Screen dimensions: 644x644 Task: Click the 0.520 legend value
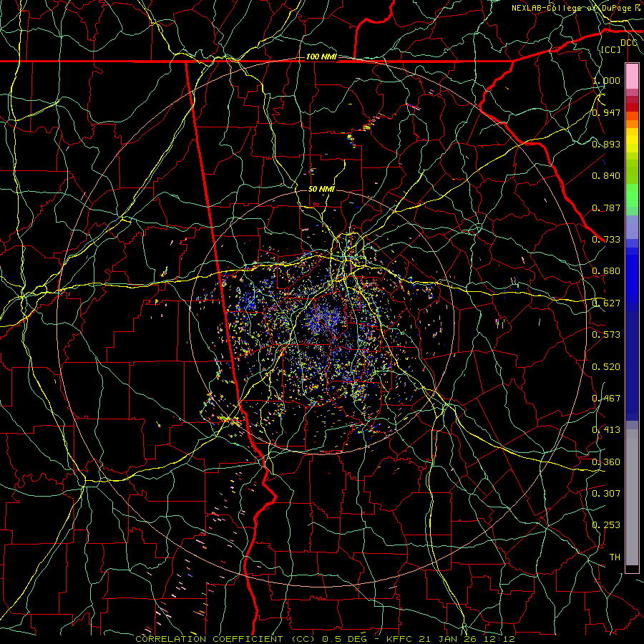[606, 367]
